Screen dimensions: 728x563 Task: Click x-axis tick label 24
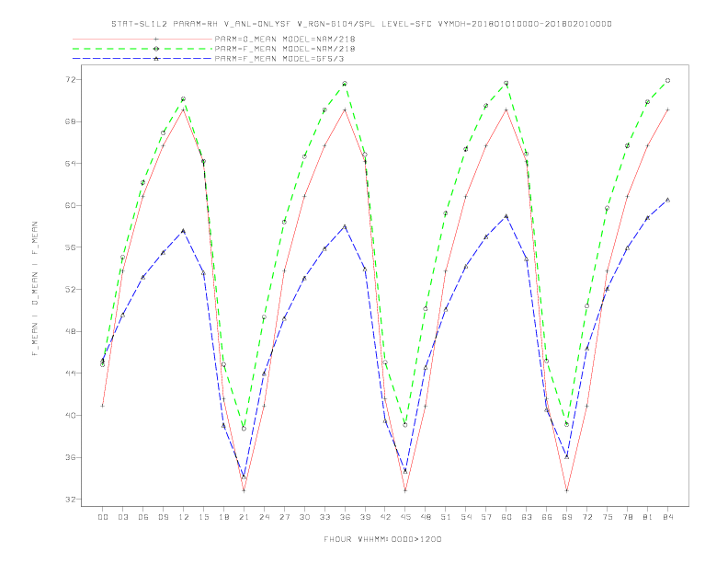[x=264, y=517]
